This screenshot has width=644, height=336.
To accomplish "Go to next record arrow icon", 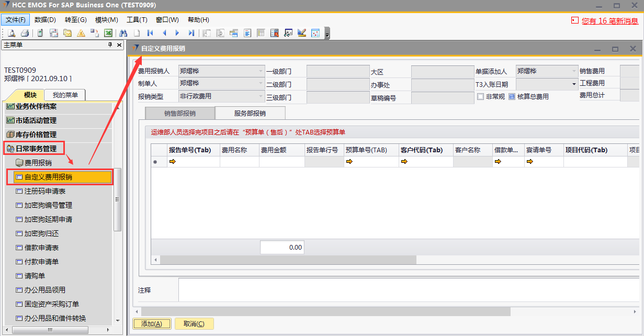I will [x=178, y=33].
